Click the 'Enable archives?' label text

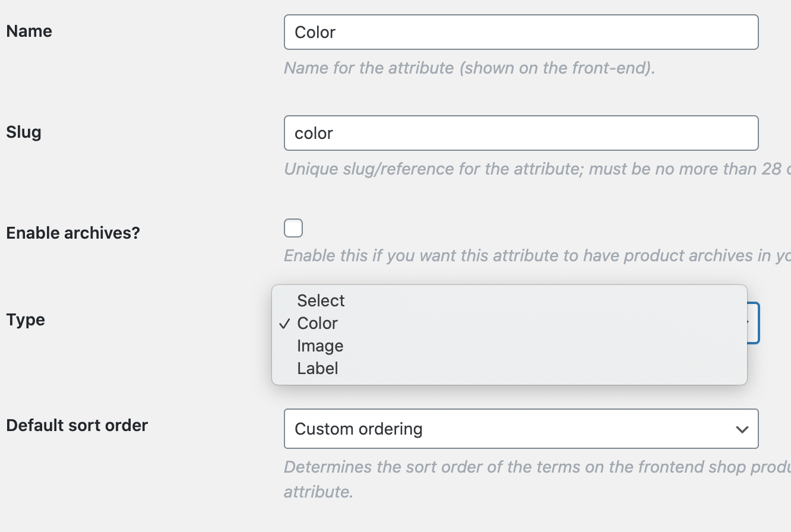pos(73,233)
